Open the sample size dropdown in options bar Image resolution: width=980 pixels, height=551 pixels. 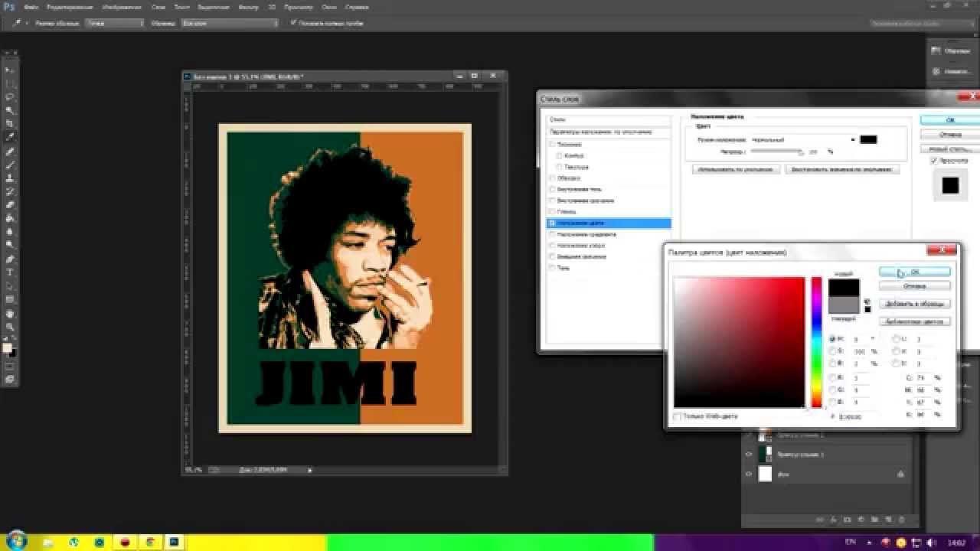tap(113, 23)
